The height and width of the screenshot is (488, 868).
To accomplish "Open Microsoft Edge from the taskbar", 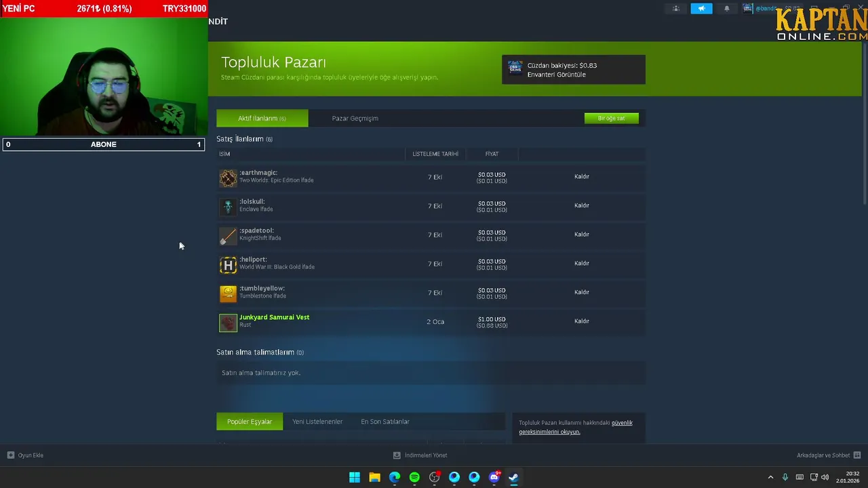I will (395, 477).
